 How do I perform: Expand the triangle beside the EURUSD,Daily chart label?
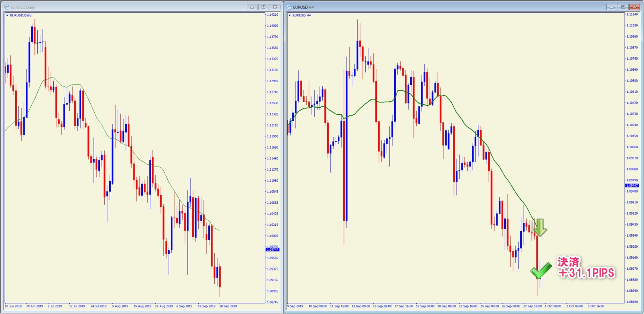pyautogui.click(x=7, y=15)
